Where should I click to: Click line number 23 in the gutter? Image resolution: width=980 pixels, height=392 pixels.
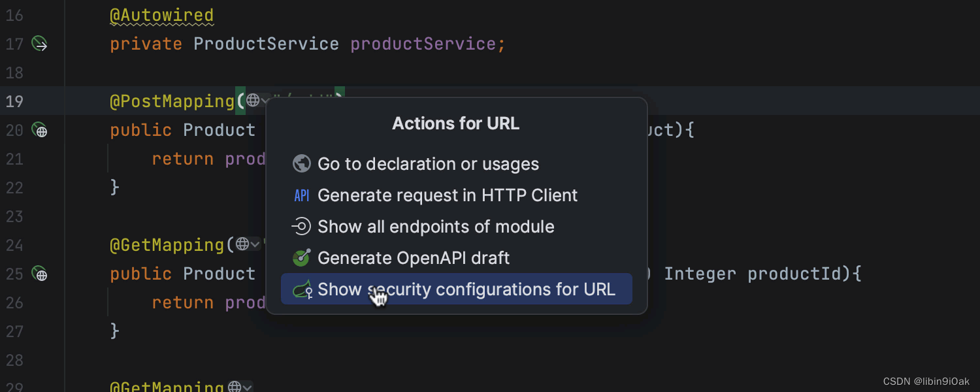point(14,216)
